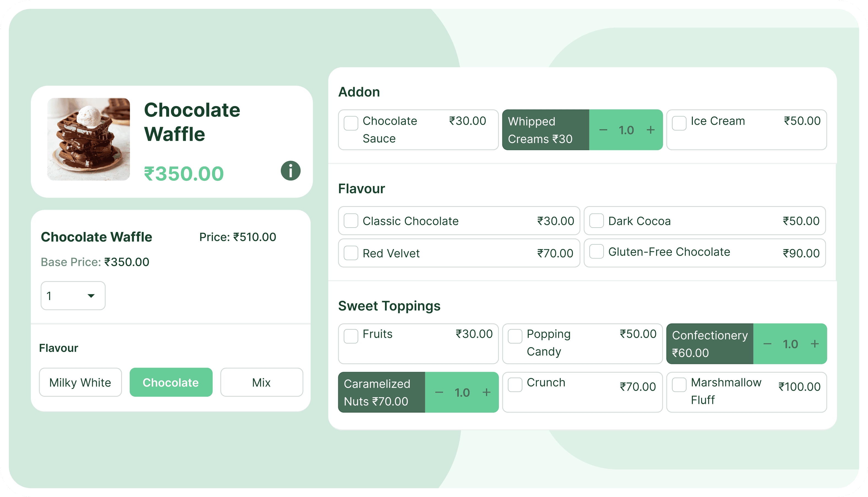Open the quantity dropdown
Screen dimensions: 868x497
[x=73, y=296]
